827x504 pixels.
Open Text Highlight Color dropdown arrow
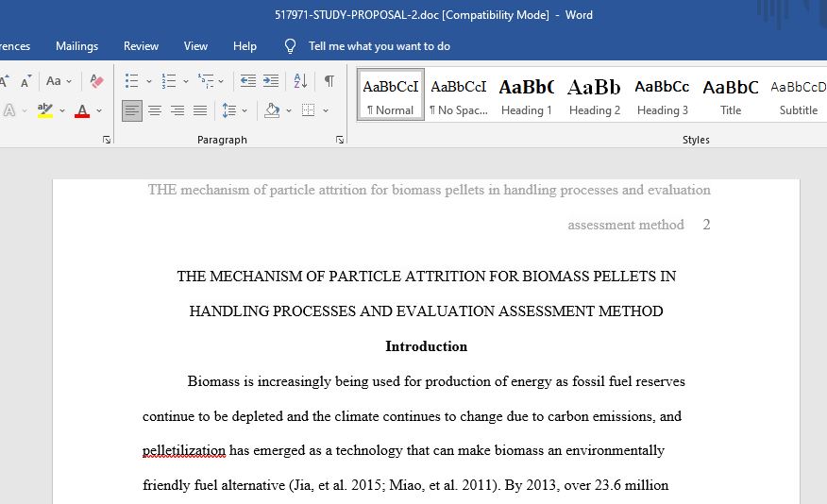pyautogui.click(x=61, y=110)
